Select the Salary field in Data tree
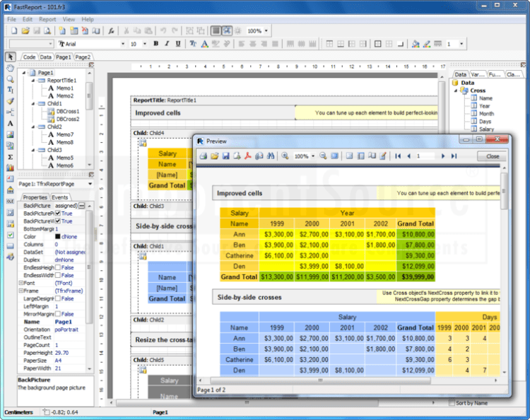The image size is (530, 420). (x=486, y=129)
